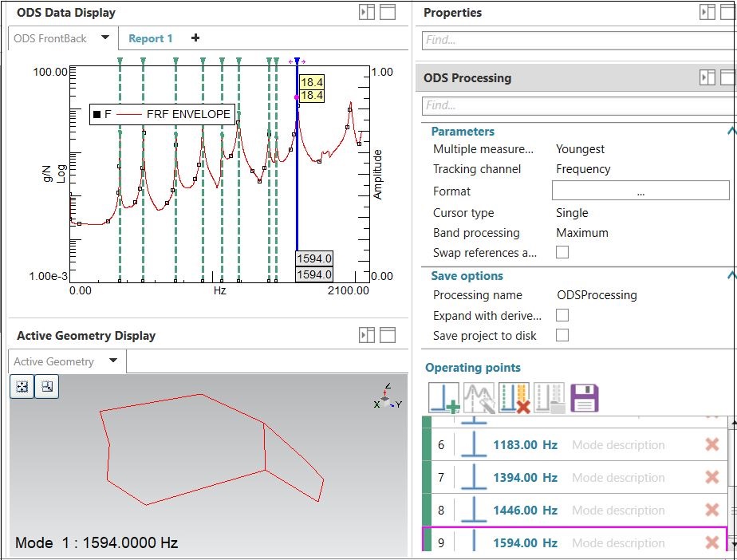The image size is (737, 560).
Task: Click the Properties panel side-view icon
Action: pos(708,12)
